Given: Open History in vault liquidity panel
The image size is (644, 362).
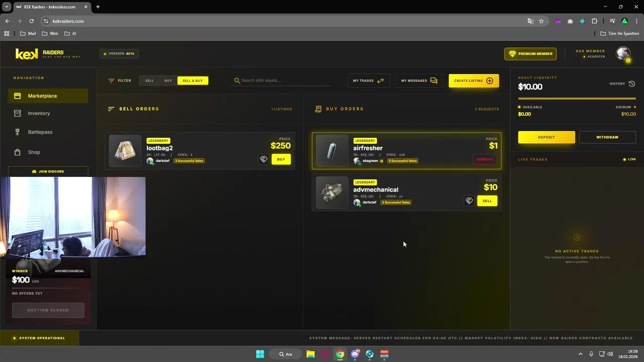Looking at the screenshot, I should click(622, 84).
